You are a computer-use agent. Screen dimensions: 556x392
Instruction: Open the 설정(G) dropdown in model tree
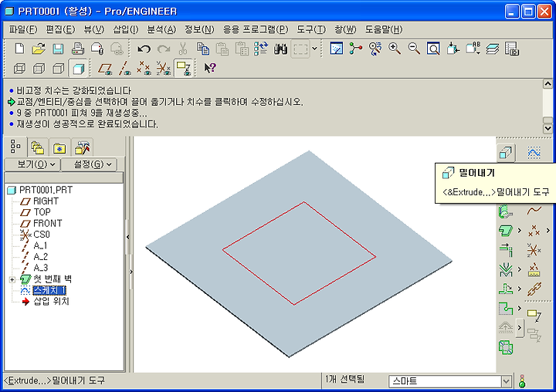89,164
